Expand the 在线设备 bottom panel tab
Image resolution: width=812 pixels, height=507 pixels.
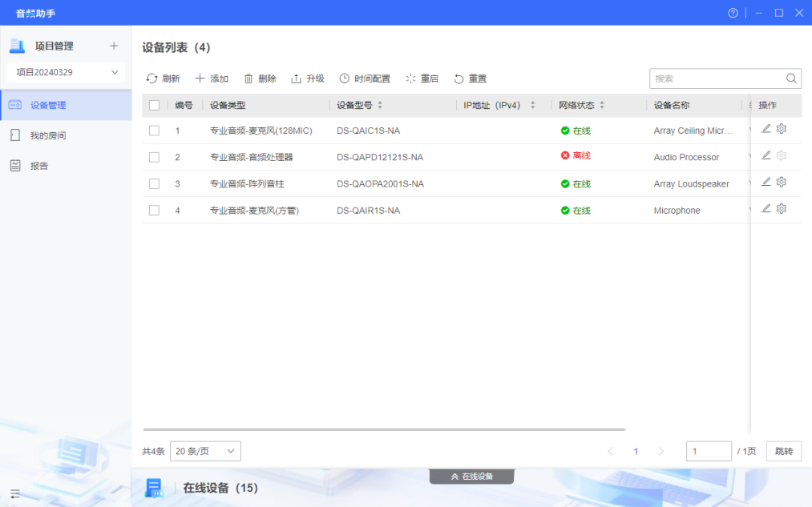(472, 477)
